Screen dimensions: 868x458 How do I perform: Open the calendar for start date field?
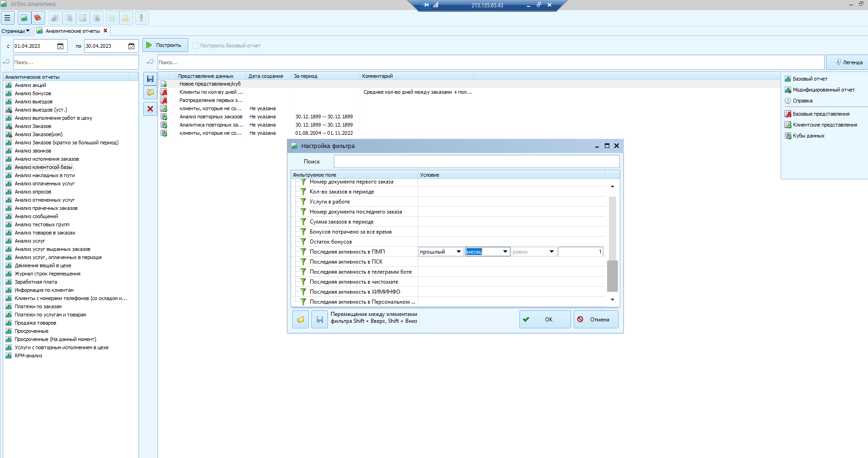(x=61, y=46)
